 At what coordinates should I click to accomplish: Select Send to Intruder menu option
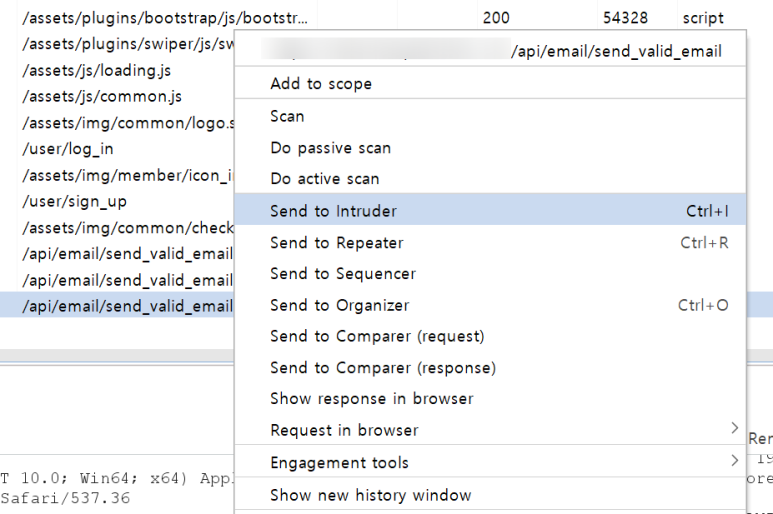(333, 211)
